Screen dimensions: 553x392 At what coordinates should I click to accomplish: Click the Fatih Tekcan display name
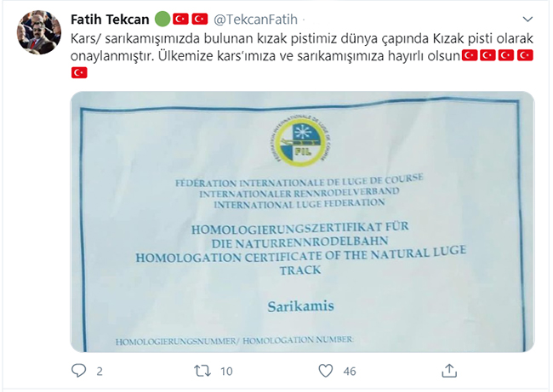pyautogui.click(x=110, y=20)
